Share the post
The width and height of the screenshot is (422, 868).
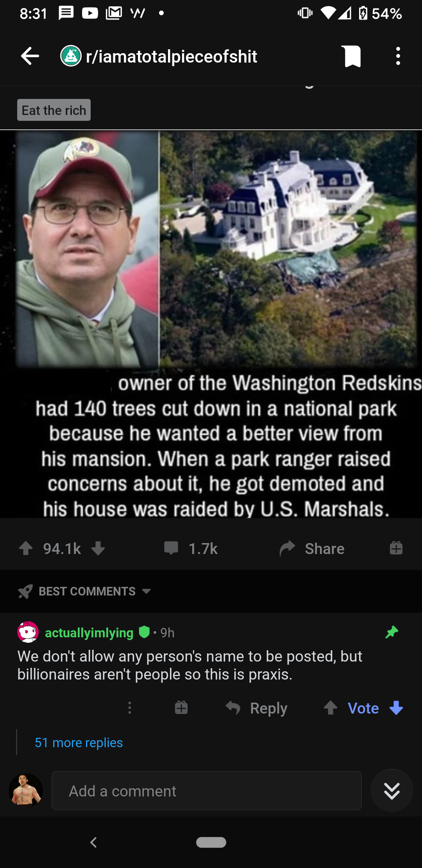coord(312,548)
